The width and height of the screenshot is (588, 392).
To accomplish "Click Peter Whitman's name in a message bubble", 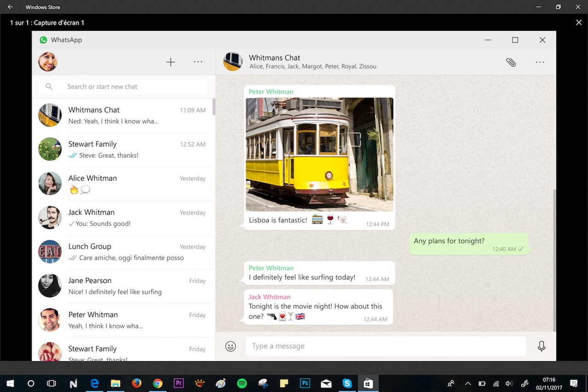I will [x=271, y=91].
